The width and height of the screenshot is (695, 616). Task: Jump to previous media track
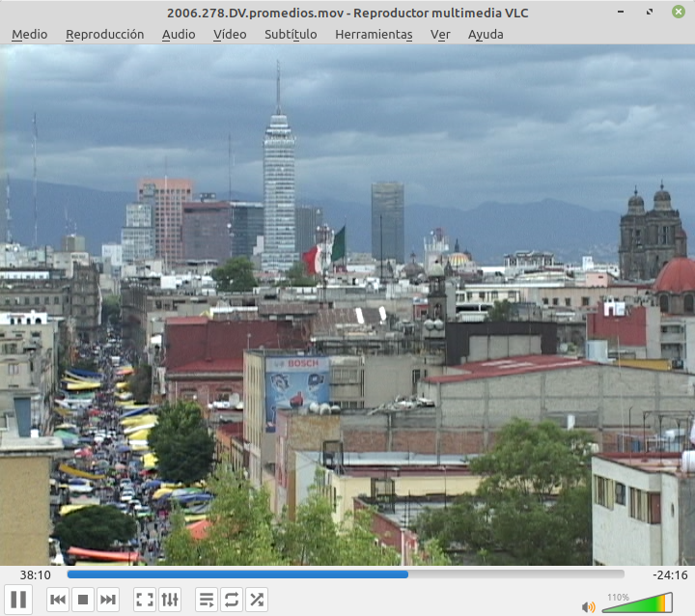[58, 600]
